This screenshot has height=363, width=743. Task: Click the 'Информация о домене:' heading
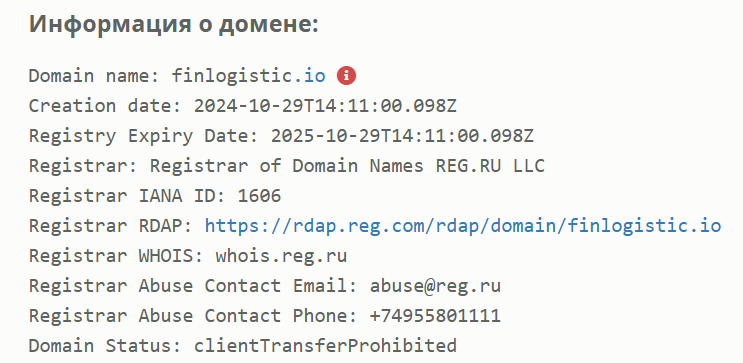[x=174, y=24]
